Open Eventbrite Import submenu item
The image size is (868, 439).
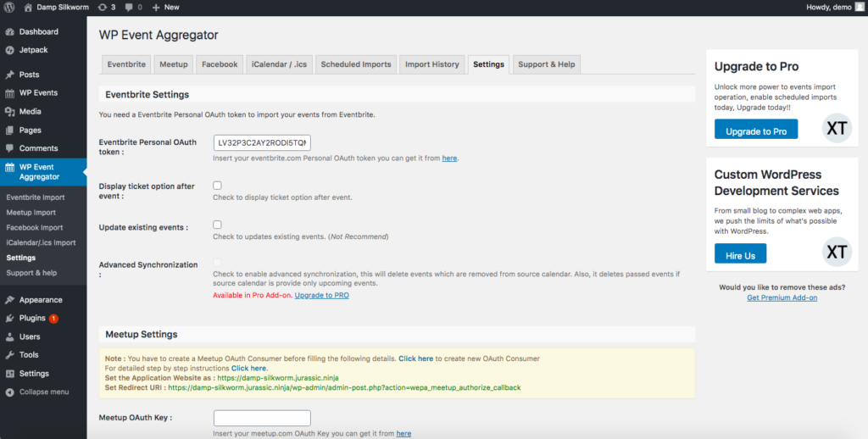36,197
